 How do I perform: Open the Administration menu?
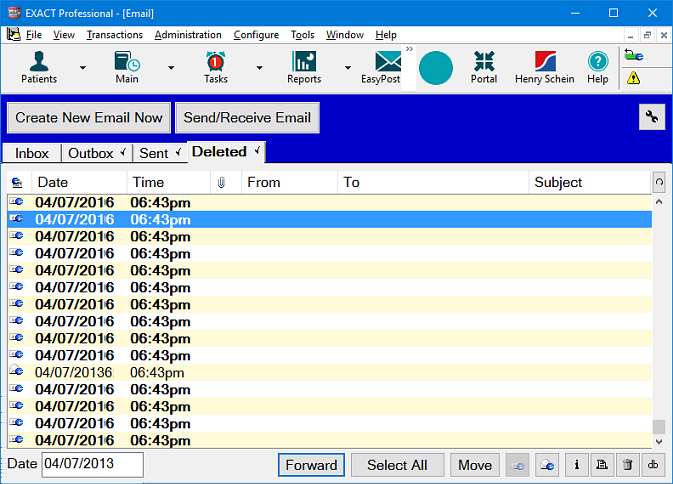188,35
